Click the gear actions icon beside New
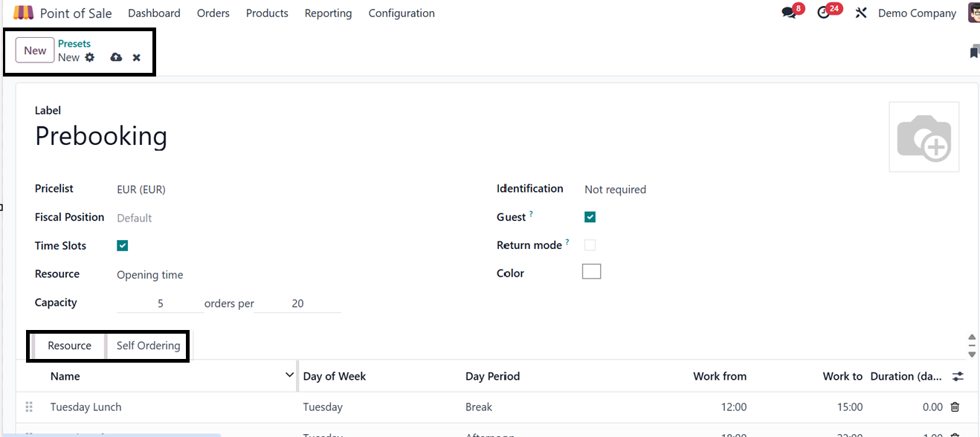This screenshot has height=437, width=980. (x=90, y=57)
